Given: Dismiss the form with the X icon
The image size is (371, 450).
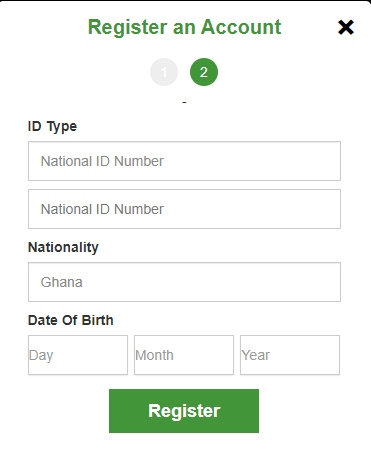Looking at the screenshot, I should [x=346, y=27].
